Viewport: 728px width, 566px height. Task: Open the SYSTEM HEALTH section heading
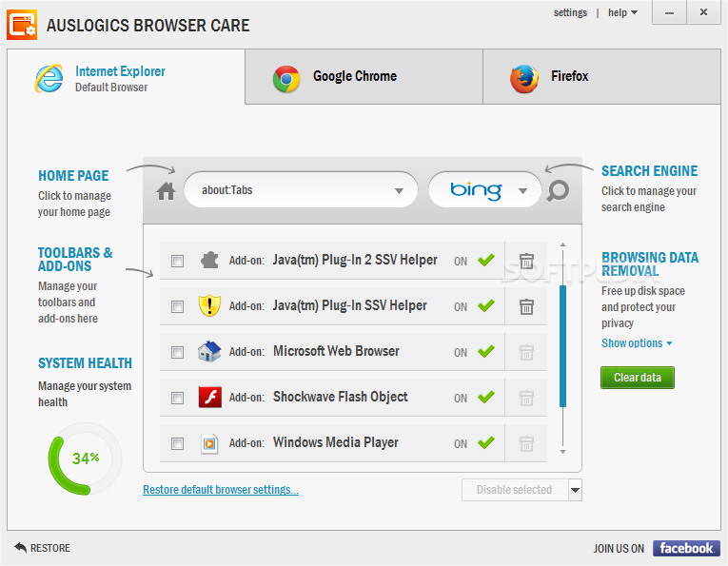point(85,362)
